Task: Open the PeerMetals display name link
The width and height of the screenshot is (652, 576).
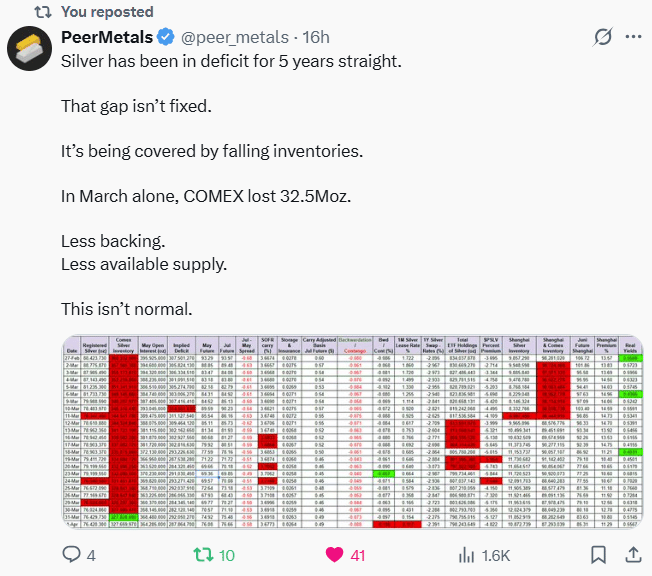Action: (x=107, y=37)
